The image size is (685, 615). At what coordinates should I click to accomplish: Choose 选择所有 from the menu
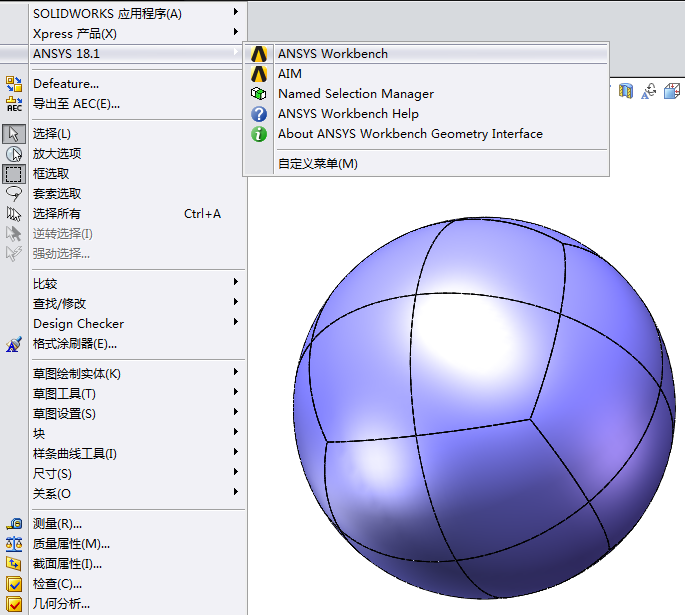(57, 214)
